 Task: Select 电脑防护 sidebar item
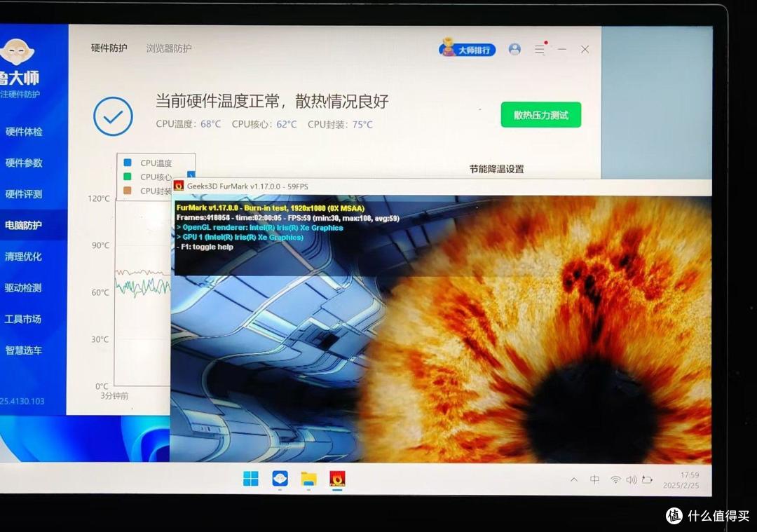tap(24, 225)
